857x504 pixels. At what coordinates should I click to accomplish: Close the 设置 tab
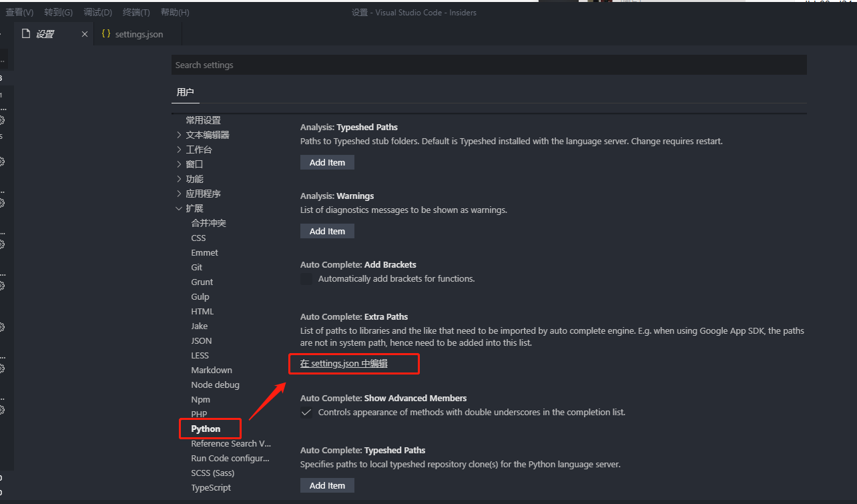[x=84, y=34]
